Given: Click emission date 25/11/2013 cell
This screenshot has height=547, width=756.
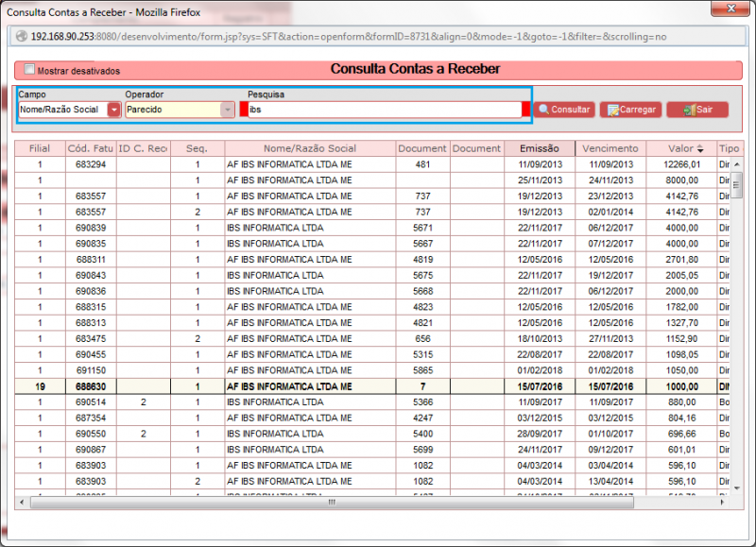Looking at the screenshot, I should (540, 180).
